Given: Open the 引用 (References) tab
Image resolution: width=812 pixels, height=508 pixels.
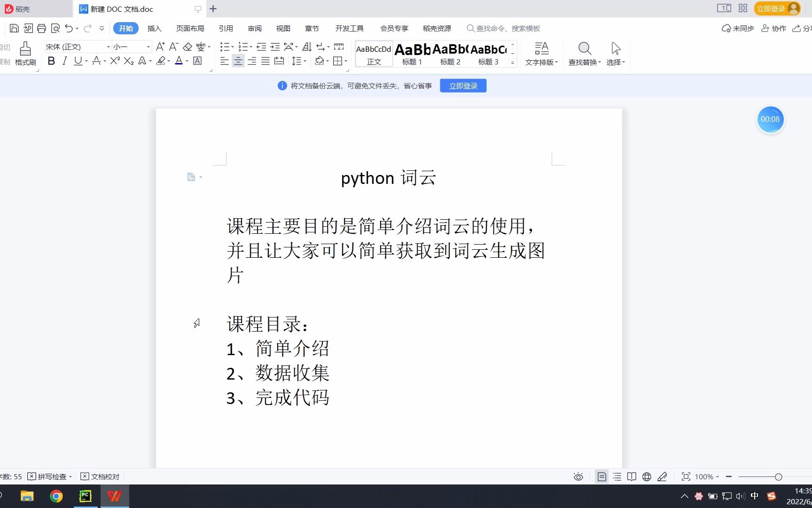Looking at the screenshot, I should point(226,28).
